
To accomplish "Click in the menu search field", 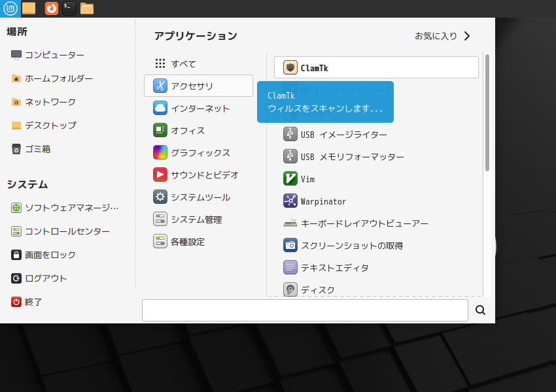I will pos(305,310).
